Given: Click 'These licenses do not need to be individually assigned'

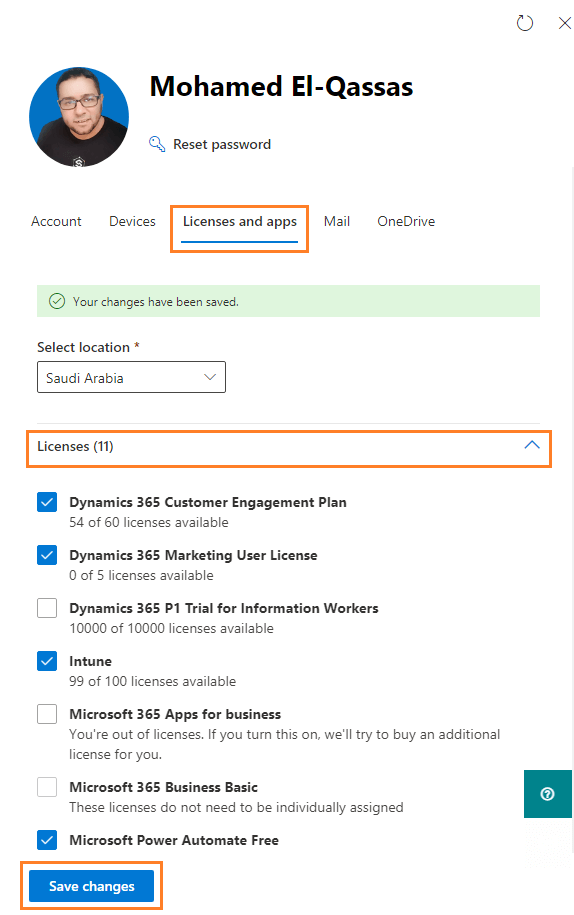Looking at the screenshot, I should [236, 807].
